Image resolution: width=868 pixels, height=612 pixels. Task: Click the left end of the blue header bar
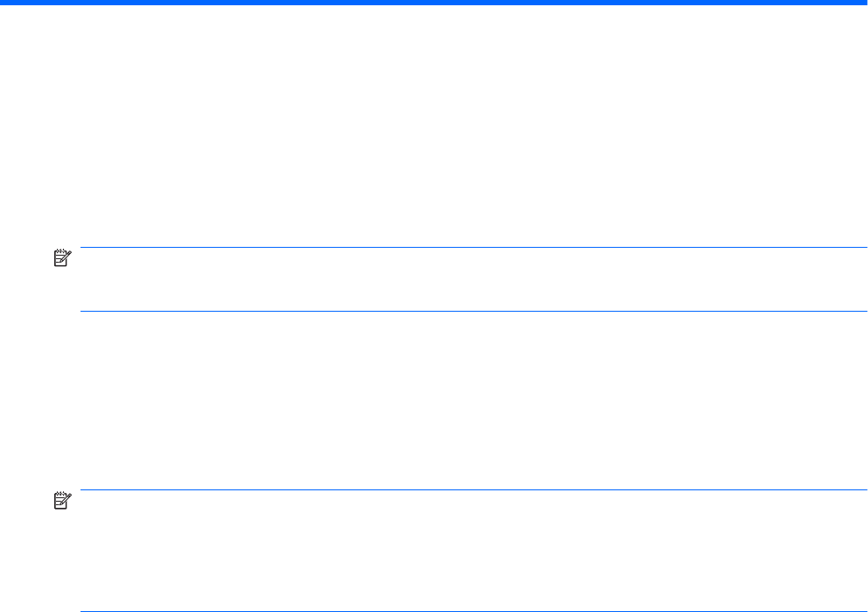coord(3,3)
